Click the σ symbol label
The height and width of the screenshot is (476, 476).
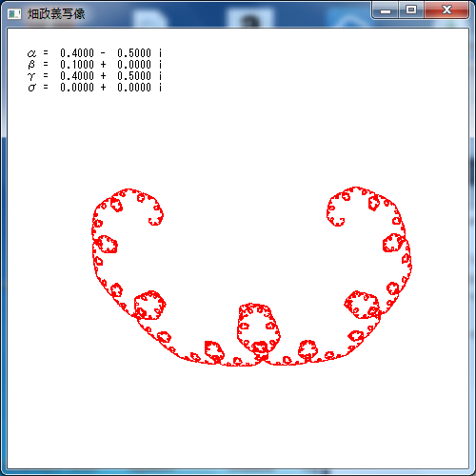[x=31, y=88]
